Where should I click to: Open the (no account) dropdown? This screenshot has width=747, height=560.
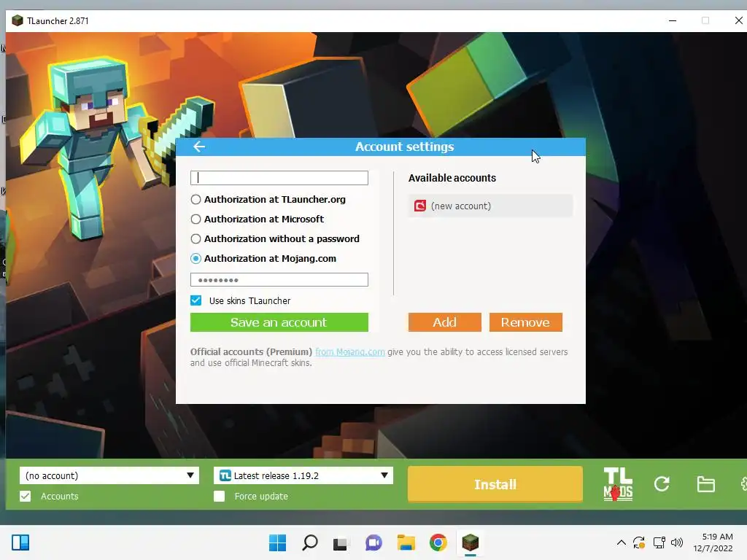[x=109, y=475]
